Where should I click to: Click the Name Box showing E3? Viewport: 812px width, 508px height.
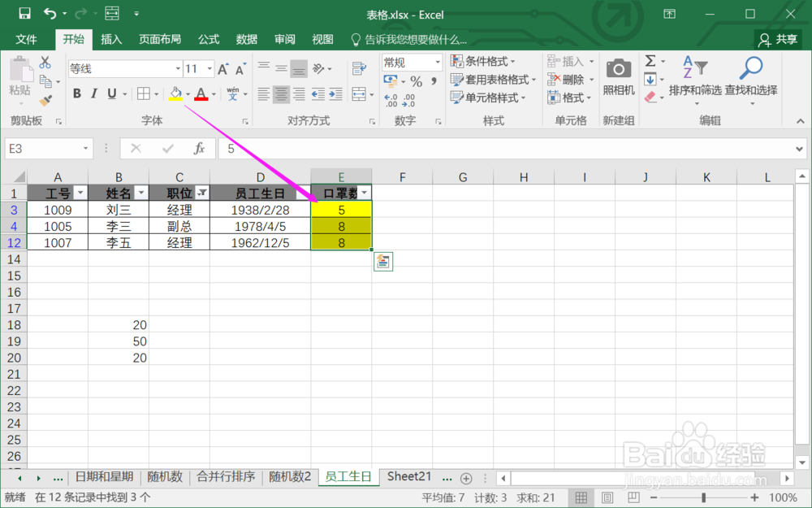tap(44, 149)
